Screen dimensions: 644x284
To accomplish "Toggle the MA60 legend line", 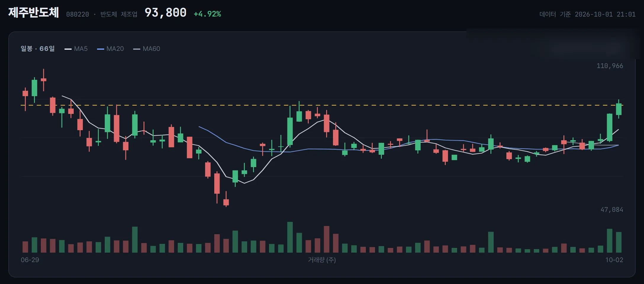I will coord(146,49).
